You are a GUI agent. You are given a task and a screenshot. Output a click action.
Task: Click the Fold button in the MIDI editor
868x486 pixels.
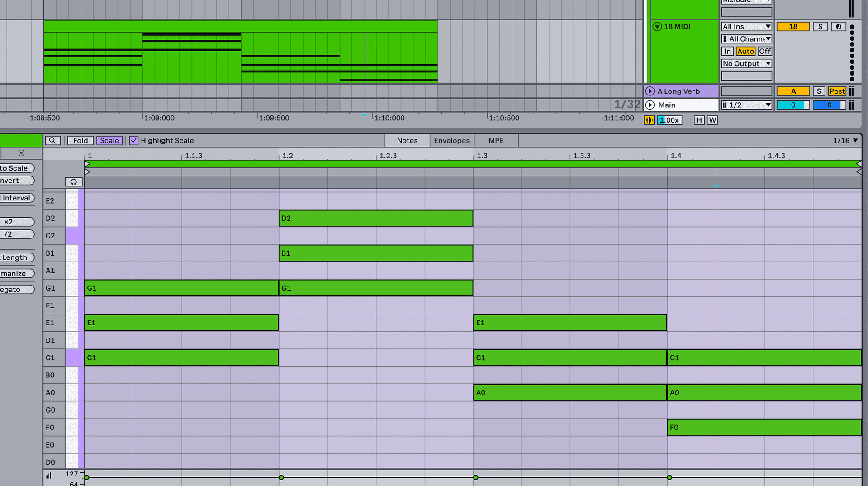(80, 140)
